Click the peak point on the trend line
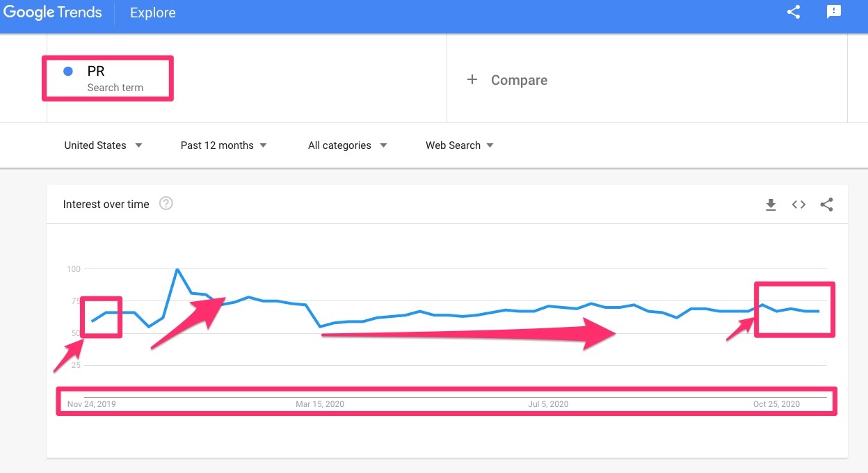The image size is (868, 473). tap(177, 268)
